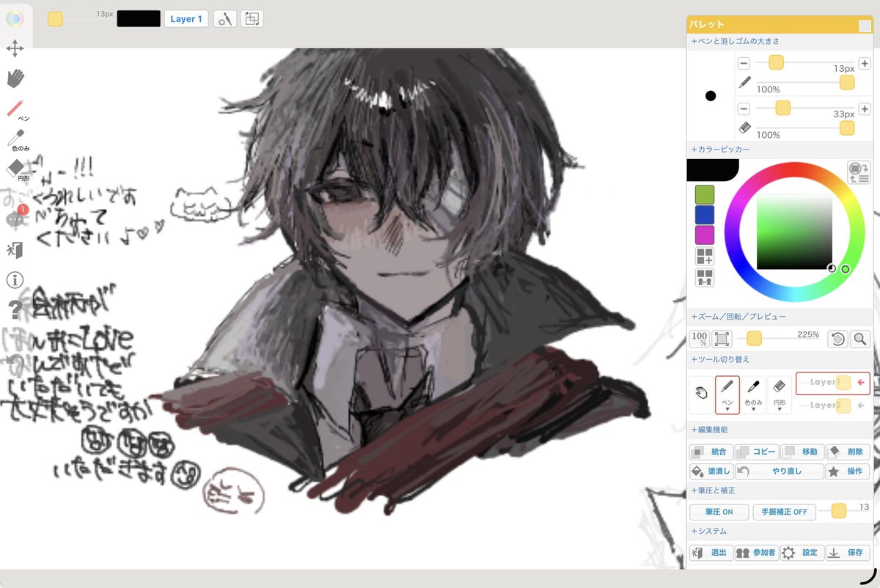Select the red pen tool labeled ペン
The width and height of the screenshot is (880, 588).
tap(16, 109)
